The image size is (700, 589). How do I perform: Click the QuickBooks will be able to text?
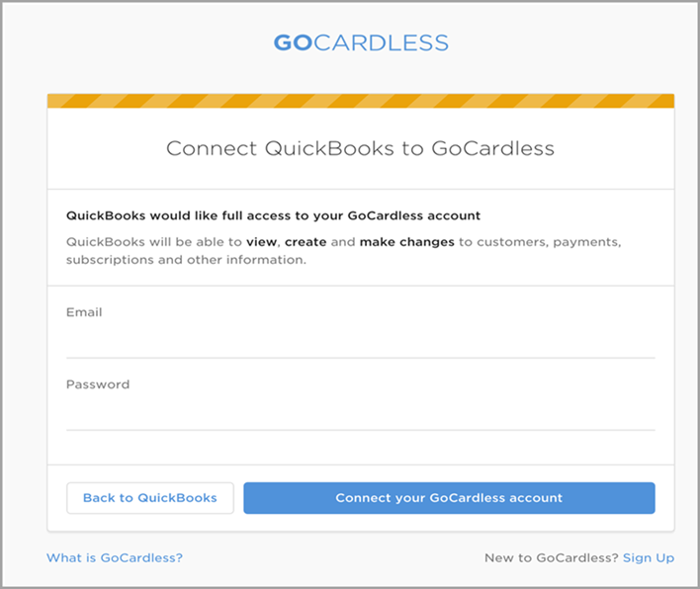(x=154, y=242)
